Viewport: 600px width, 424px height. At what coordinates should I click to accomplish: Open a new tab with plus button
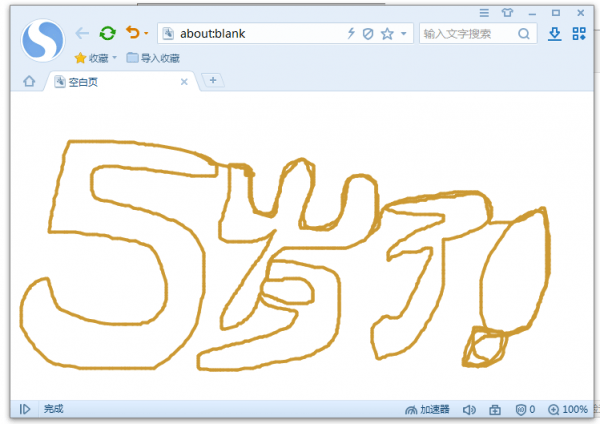pos(211,80)
